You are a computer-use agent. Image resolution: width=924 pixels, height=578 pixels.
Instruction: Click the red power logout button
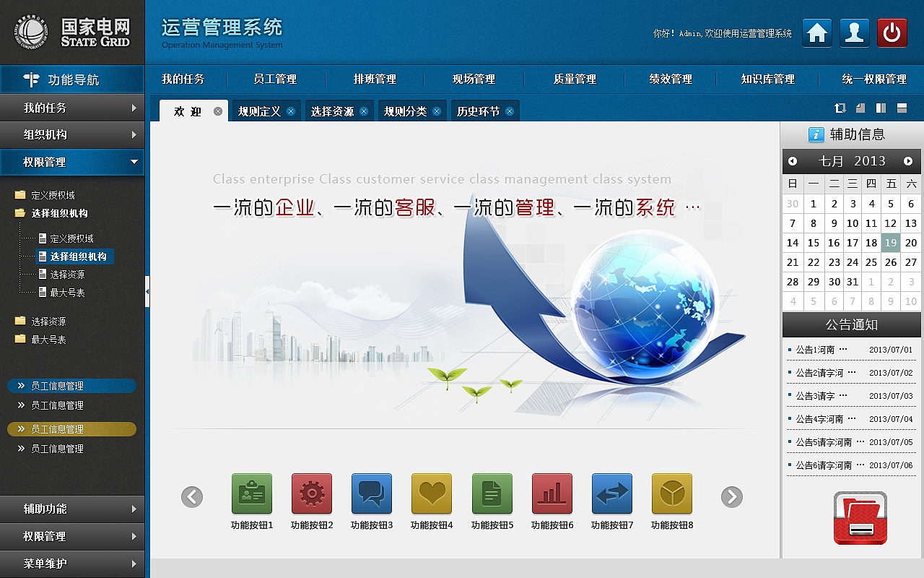click(x=892, y=33)
